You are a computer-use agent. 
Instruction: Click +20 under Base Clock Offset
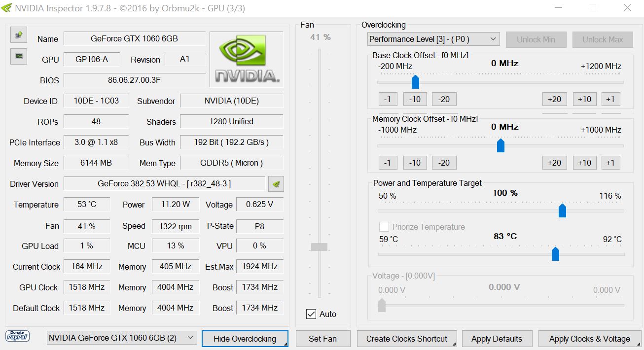554,99
